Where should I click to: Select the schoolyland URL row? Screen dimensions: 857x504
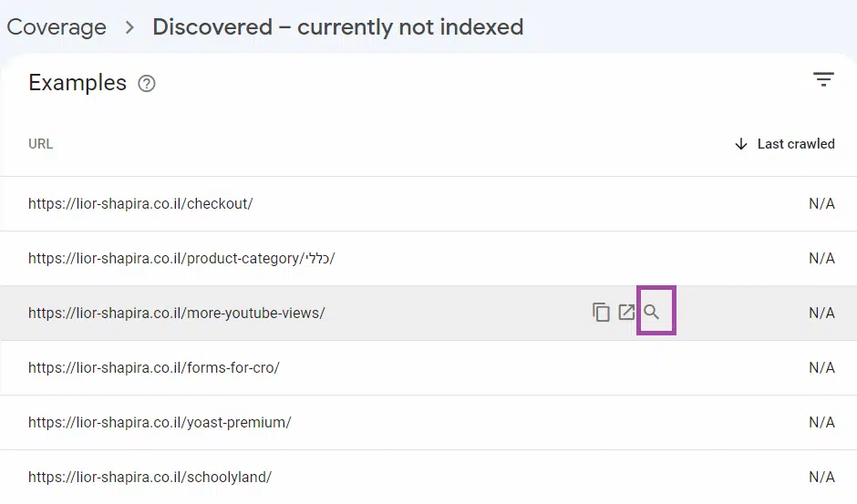pyautogui.click(x=150, y=478)
